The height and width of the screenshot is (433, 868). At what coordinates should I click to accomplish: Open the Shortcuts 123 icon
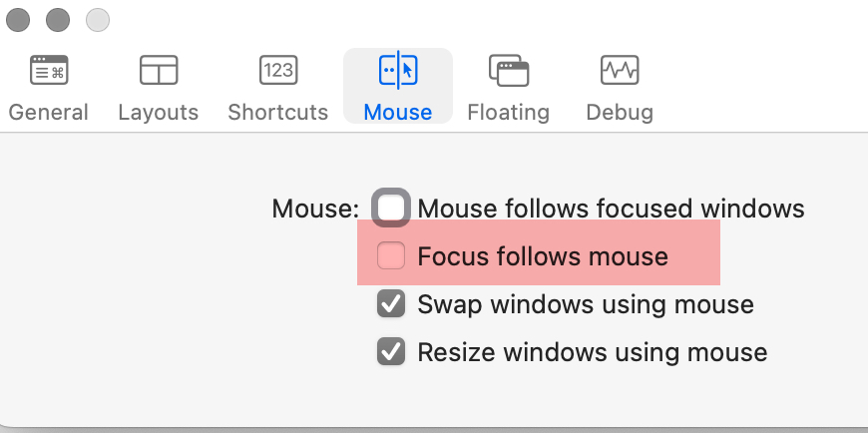click(278, 70)
